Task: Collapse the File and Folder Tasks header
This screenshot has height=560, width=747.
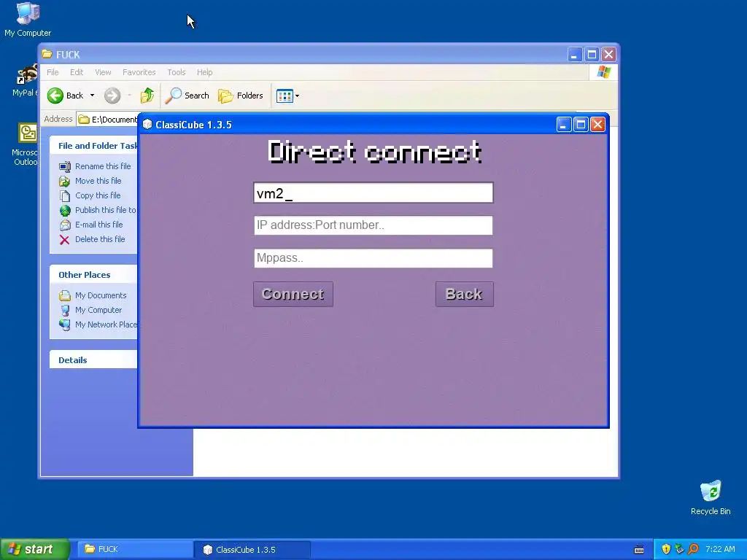Action: click(94, 146)
